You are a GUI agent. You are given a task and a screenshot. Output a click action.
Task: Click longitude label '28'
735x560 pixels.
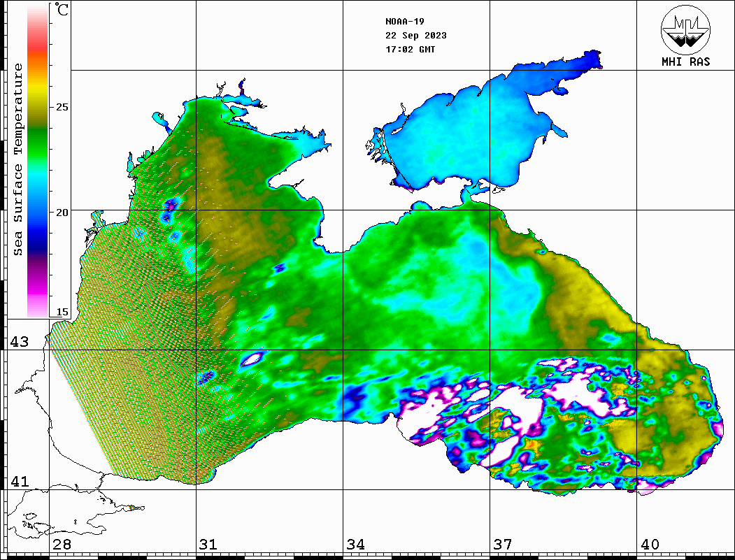(62, 544)
